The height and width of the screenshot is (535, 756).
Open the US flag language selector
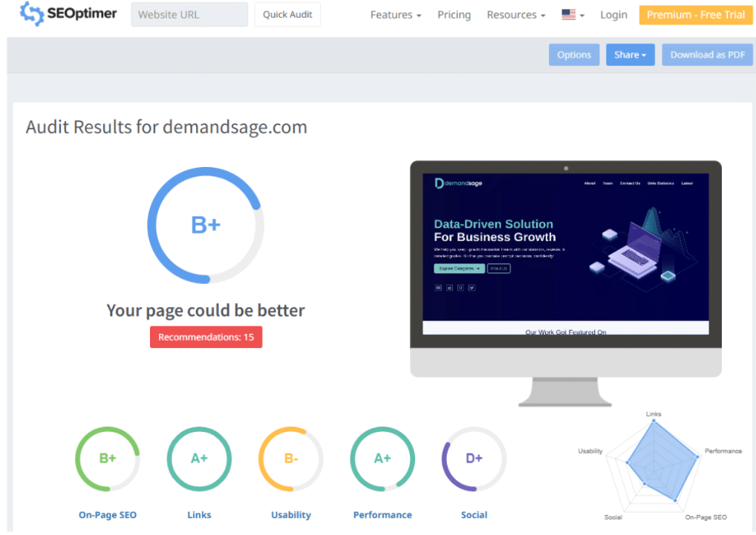(x=573, y=15)
